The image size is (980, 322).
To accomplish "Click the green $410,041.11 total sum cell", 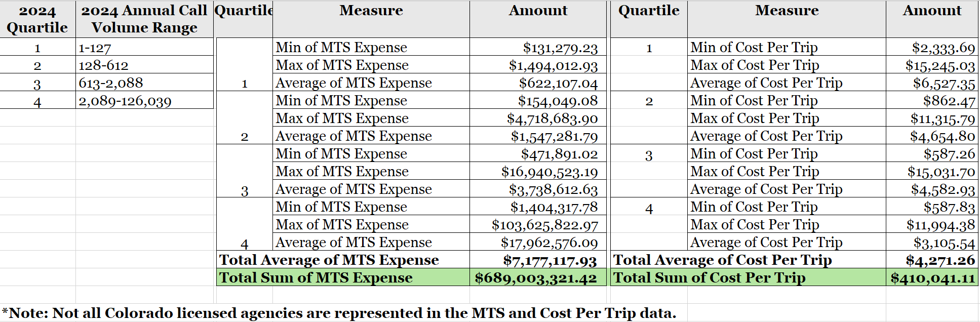I will tap(932, 278).
